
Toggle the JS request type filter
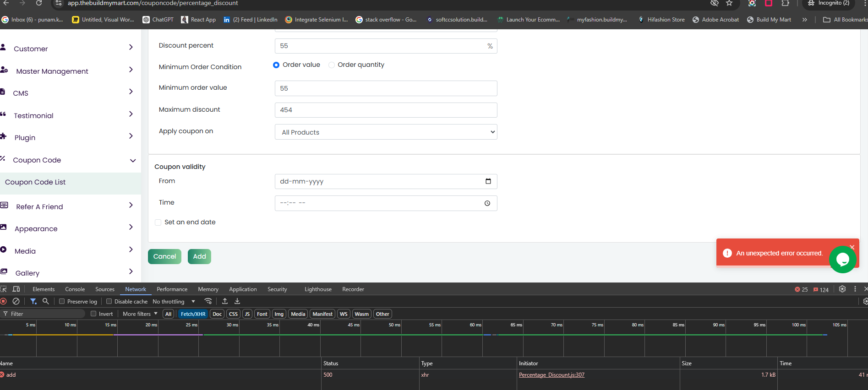click(x=247, y=314)
